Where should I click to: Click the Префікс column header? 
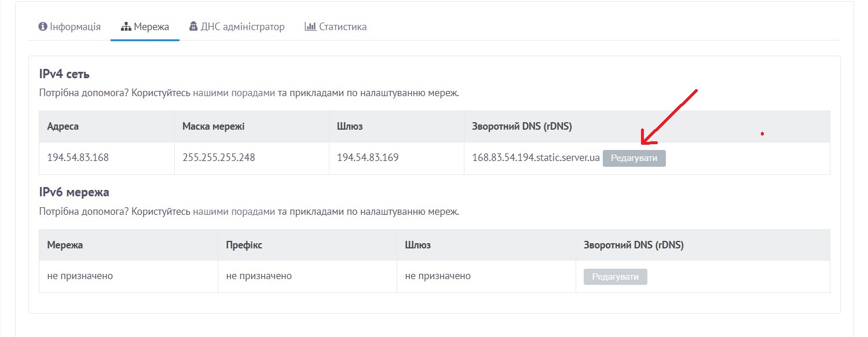244,245
